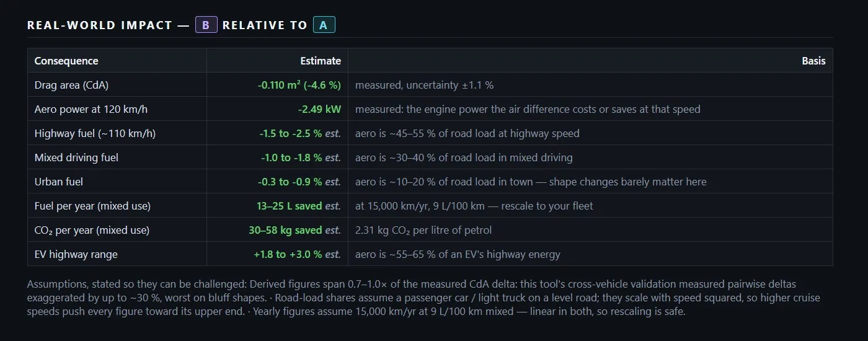Click 'aero is ~55–65 % of an EV's highway energy'
This screenshot has width=868, height=341.
click(x=458, y=254)
